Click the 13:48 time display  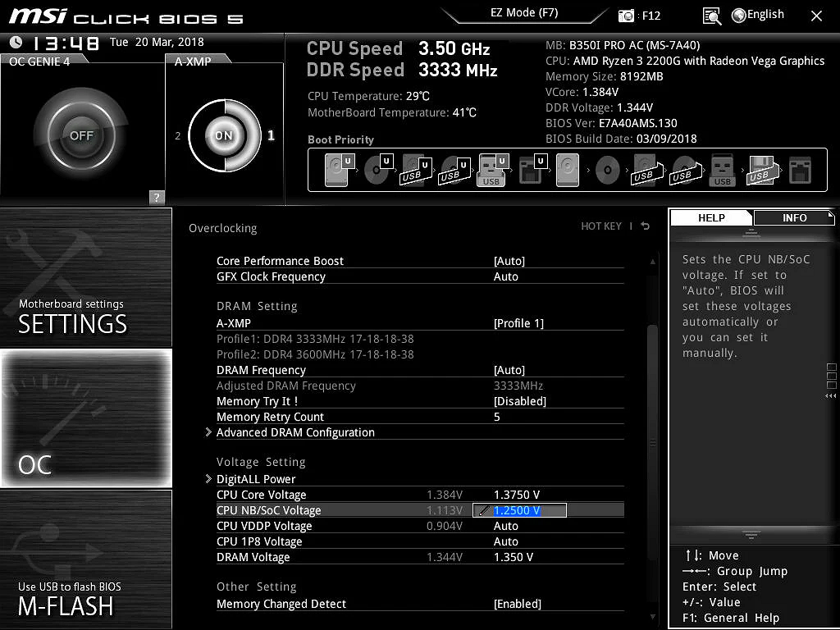[66, 43]
